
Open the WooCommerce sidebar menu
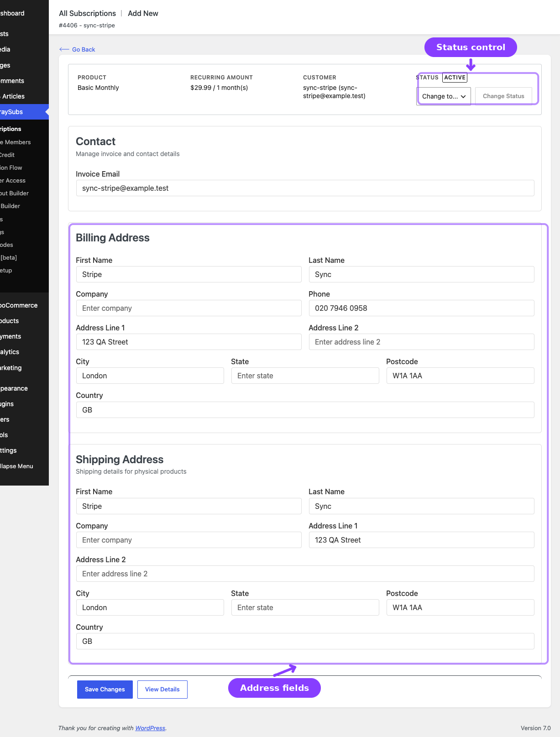(24, 305)
